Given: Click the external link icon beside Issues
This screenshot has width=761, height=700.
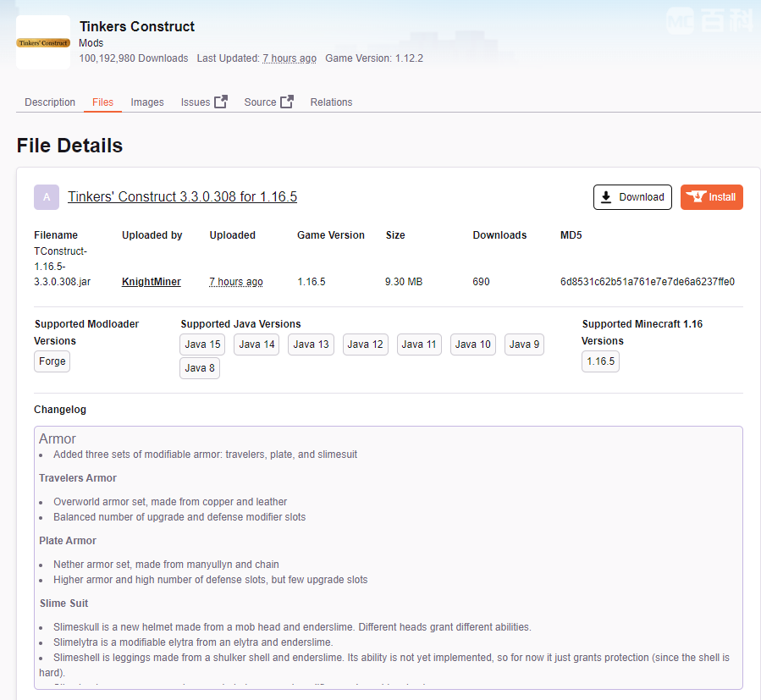Looking at the screenshot, I should [221, 102].
